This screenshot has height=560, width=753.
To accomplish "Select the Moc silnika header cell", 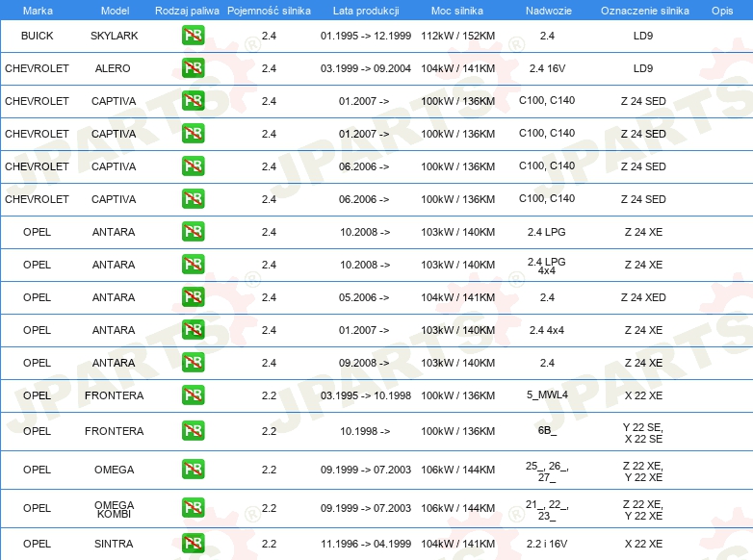I will tap(457, 11).
